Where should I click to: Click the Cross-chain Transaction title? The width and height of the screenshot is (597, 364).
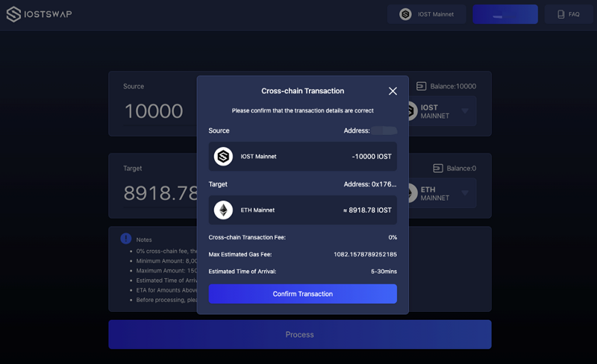coord(303,91)
